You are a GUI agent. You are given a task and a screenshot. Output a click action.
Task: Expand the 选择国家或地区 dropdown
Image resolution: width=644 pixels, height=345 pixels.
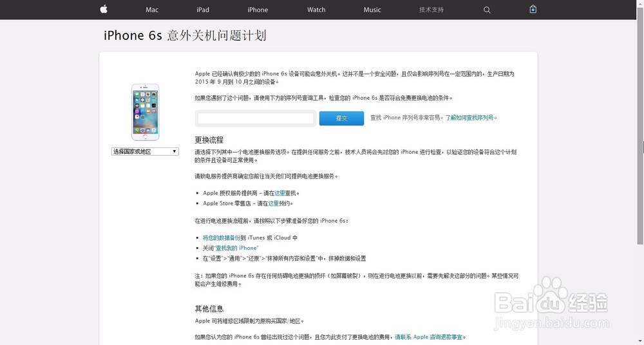click(145, 151)
